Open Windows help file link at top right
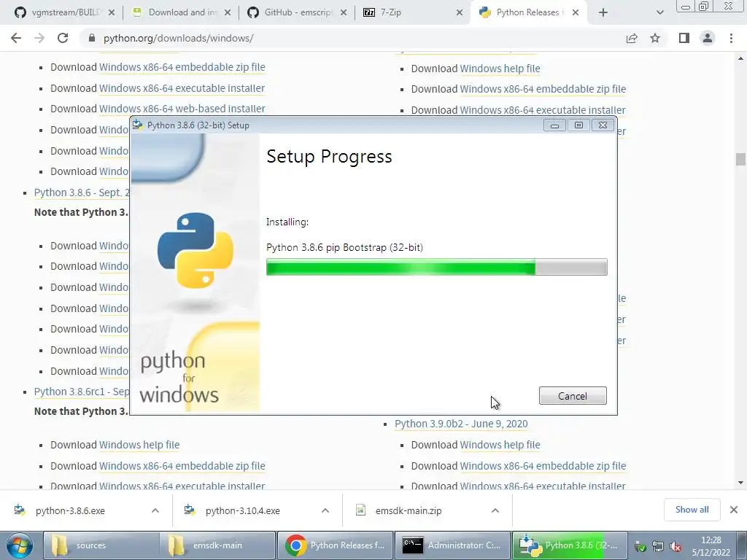 pos(500,69)
